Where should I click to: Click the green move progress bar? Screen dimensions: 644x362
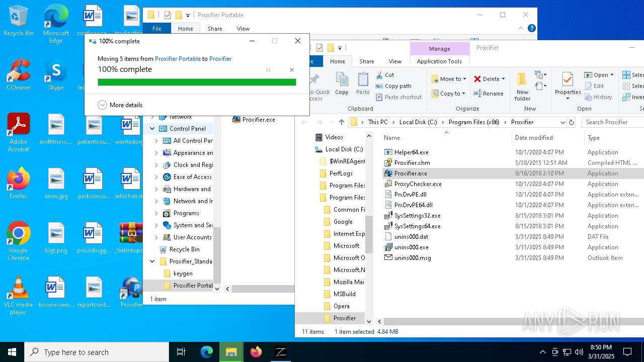pos(197,82)
